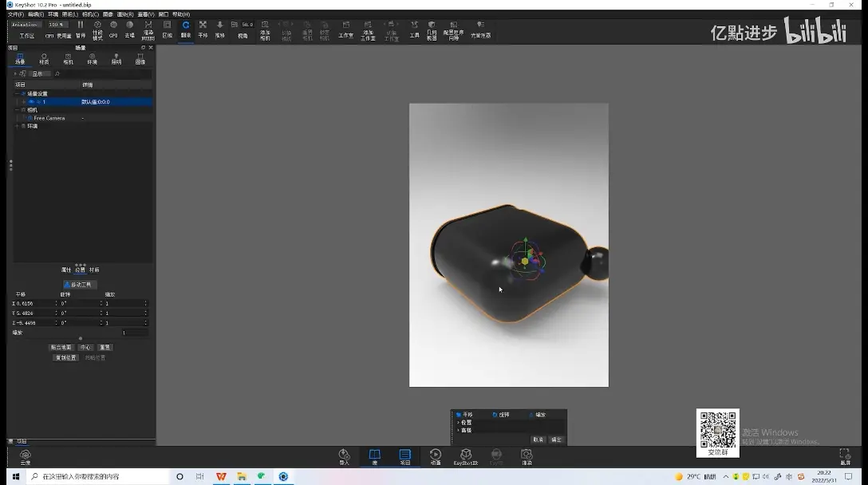Open the Animation (动画) bottom icon
Viewport: 868px width, 485px height.
tap(436, 457)
